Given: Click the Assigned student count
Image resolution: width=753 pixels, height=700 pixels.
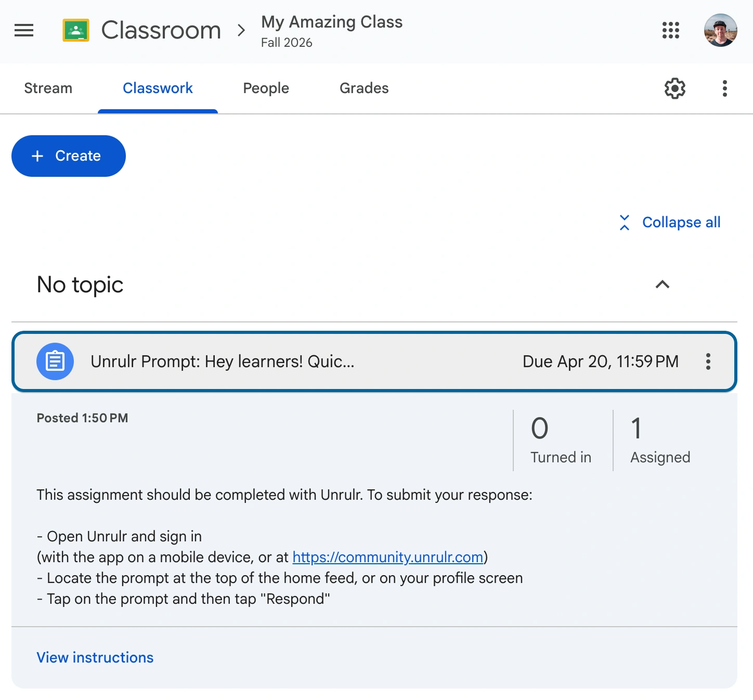Looking at the screenshot, I should click(x=659, y=439).
